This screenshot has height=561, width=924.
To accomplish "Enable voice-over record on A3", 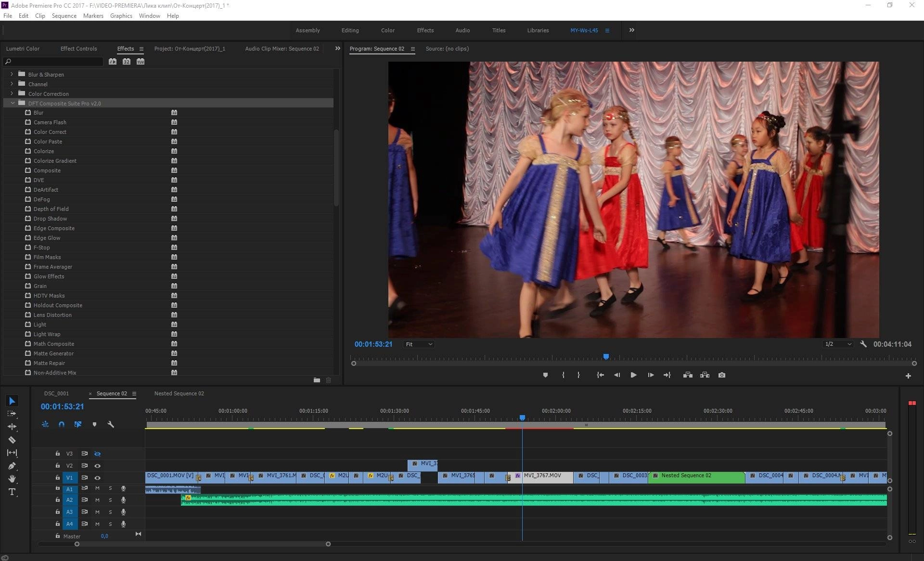I will [x=124, y=512].
